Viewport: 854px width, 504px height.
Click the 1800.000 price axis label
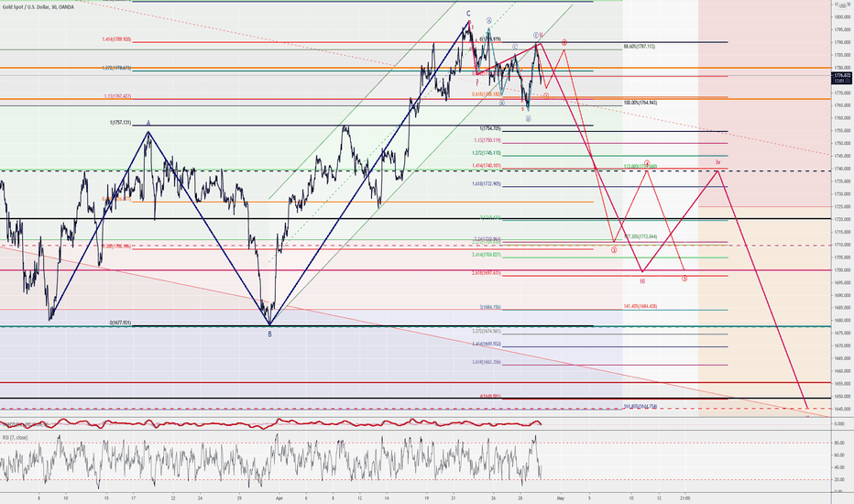pyautogui.click(x=841, y=16)
